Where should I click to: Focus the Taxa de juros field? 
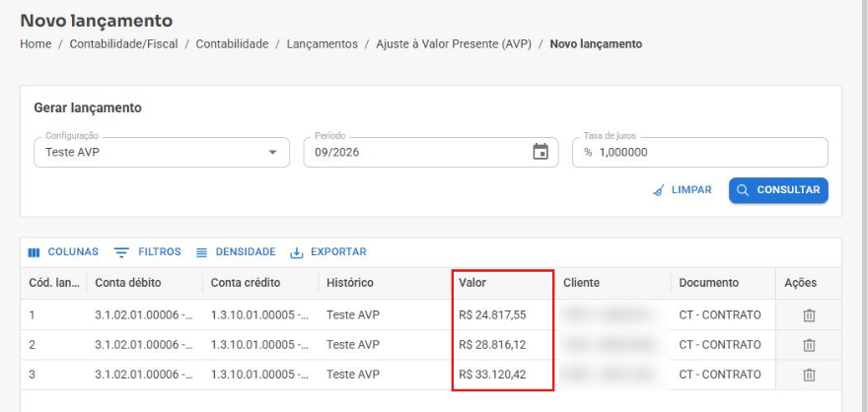[x=699, y=152]
